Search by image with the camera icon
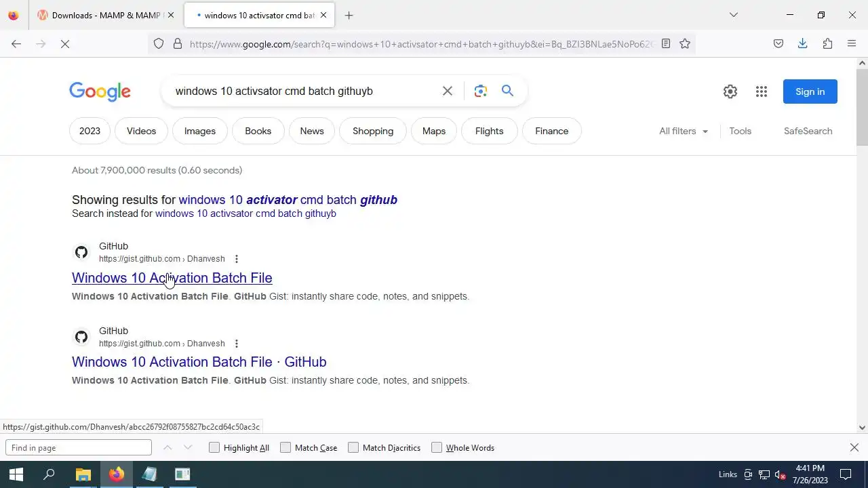This screenshot has height=488, width=868. 481,91
